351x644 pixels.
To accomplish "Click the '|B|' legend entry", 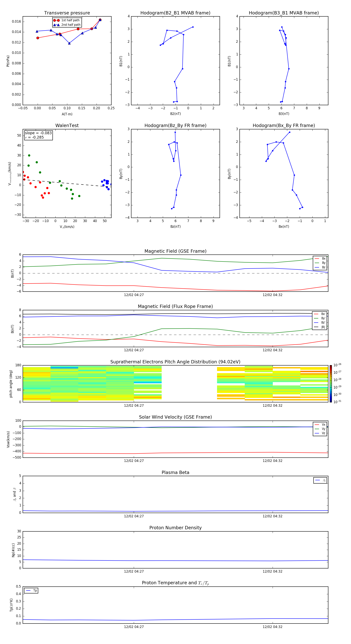I will (x=320, y=327).
